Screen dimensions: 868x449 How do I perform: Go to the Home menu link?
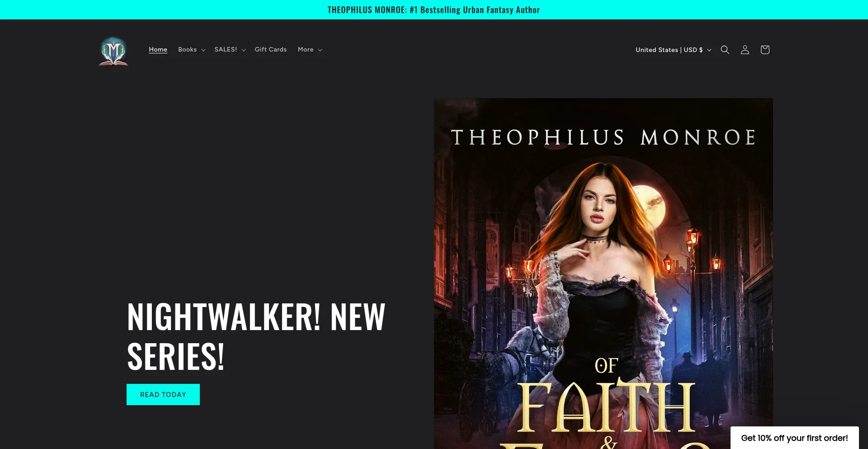pyautogui.click(x=158, y=49)
